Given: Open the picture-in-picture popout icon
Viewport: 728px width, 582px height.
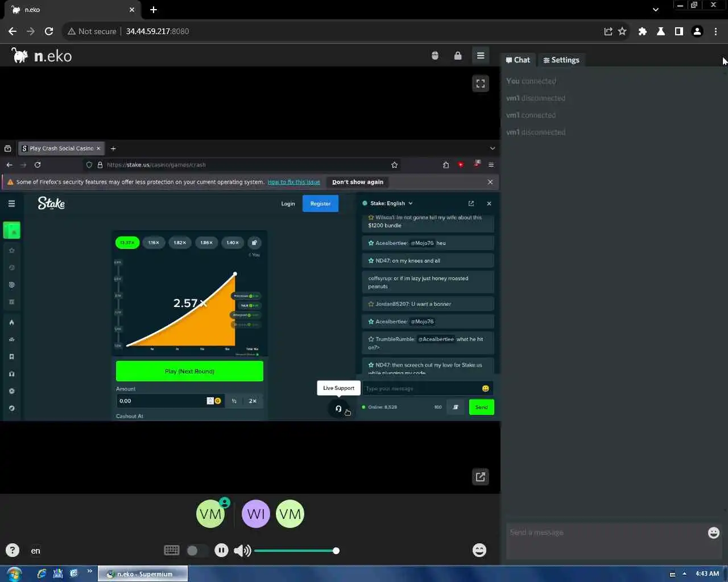Looking at the screenshot, I should pyautogui.click(x=481, y=477).
